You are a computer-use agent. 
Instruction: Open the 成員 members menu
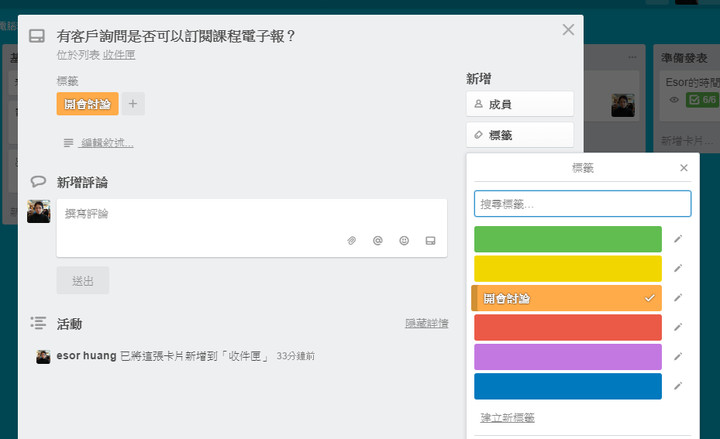click(520, 104)
